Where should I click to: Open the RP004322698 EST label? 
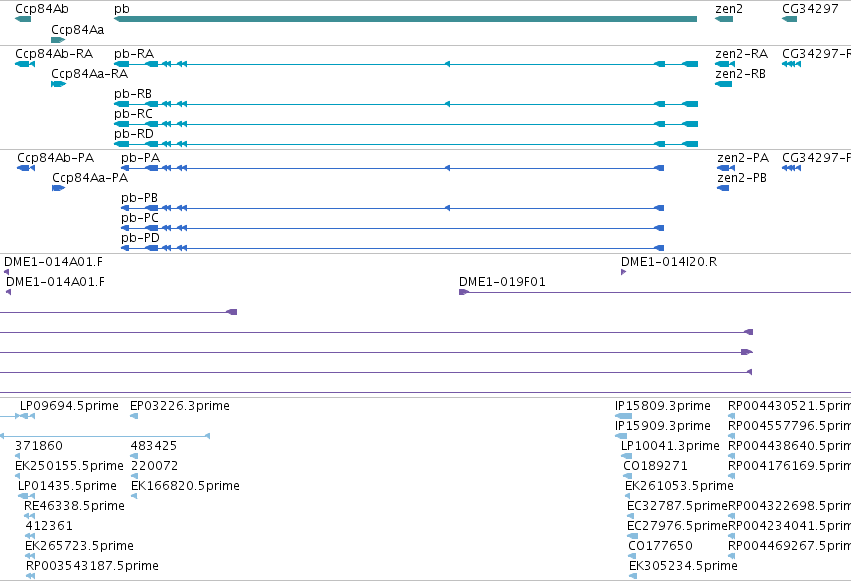point(789,506)
